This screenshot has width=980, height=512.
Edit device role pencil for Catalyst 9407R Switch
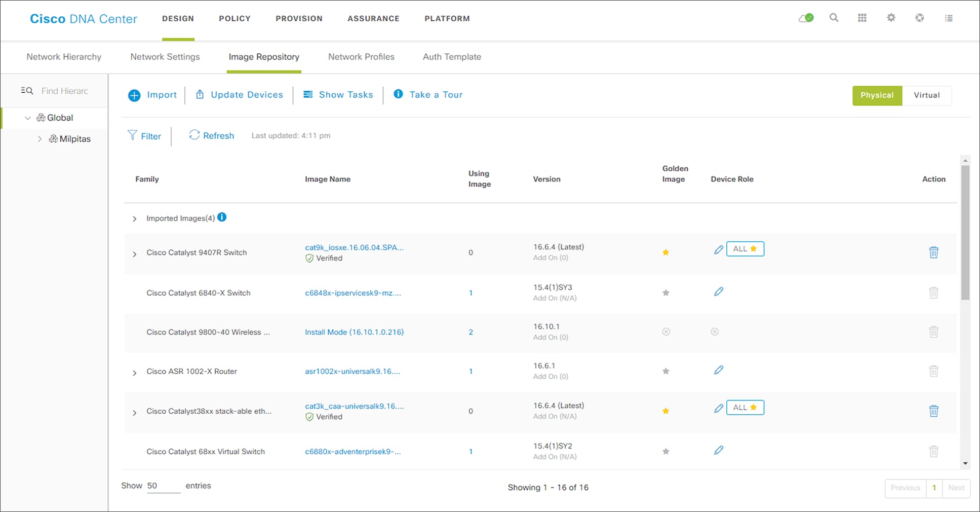(719, 249)
